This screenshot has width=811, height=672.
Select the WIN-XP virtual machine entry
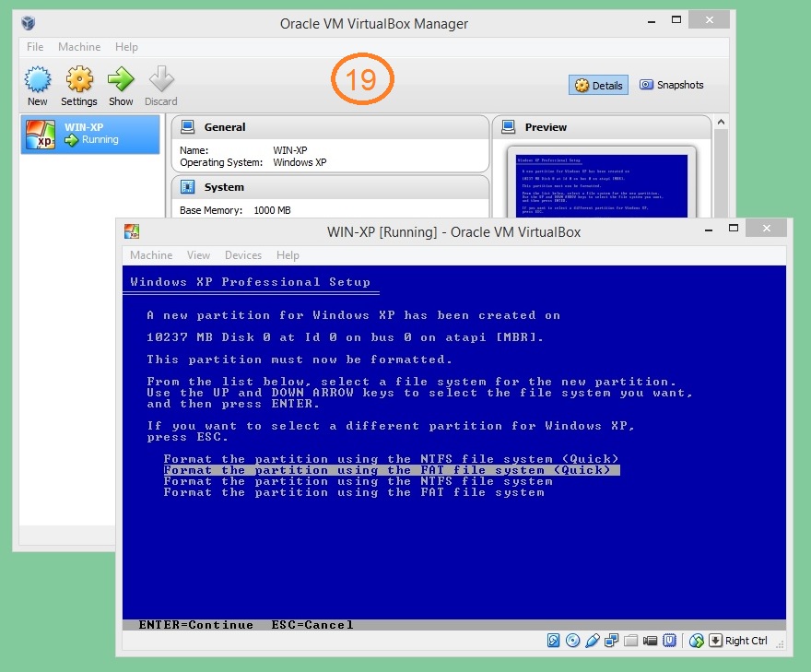[90, 134]
